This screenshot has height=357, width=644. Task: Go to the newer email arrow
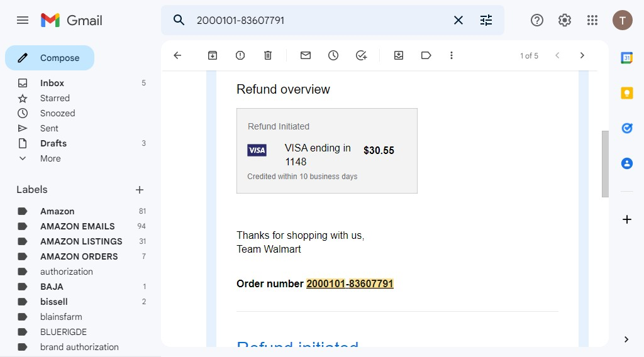coord(557,55)
